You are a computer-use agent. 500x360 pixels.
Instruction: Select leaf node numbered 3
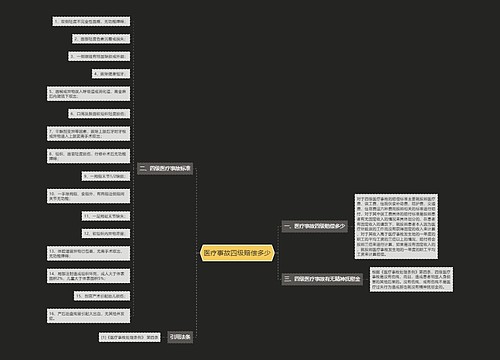click(99, 56)
